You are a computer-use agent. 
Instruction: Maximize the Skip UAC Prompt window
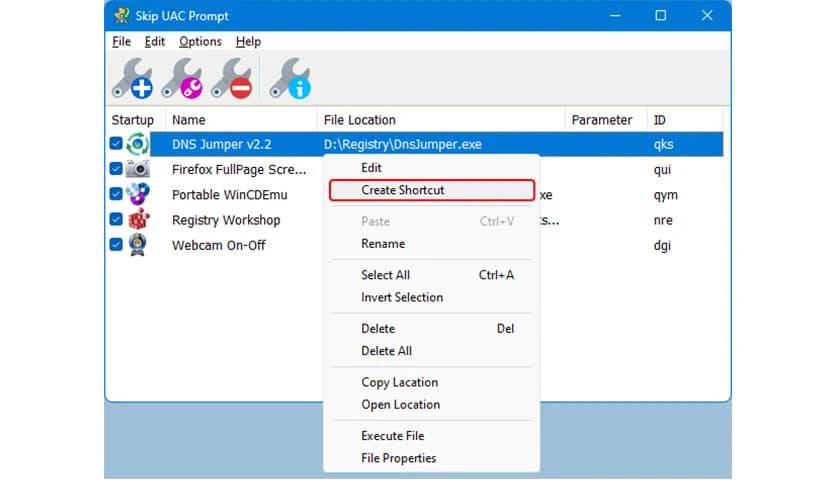(x=661, y=15)
